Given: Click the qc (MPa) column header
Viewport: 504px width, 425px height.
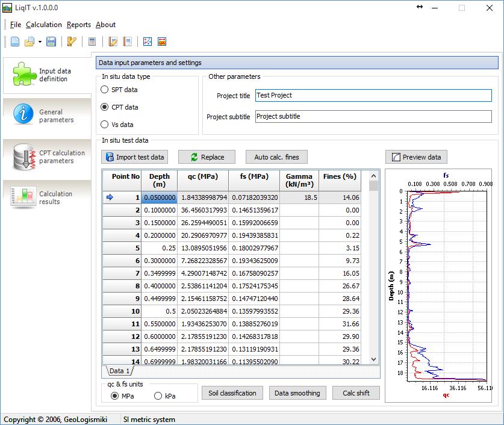Looking at the screenshot, I should coord(203,181).
